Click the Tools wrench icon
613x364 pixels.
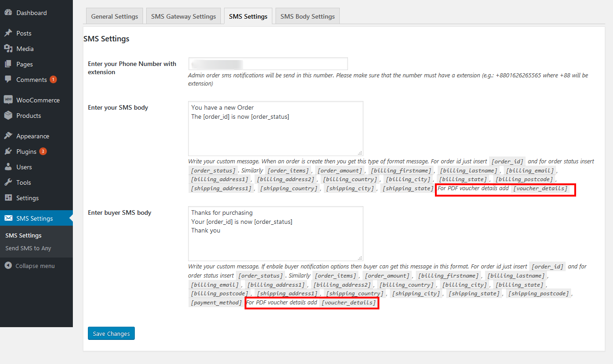click(8, 182)
